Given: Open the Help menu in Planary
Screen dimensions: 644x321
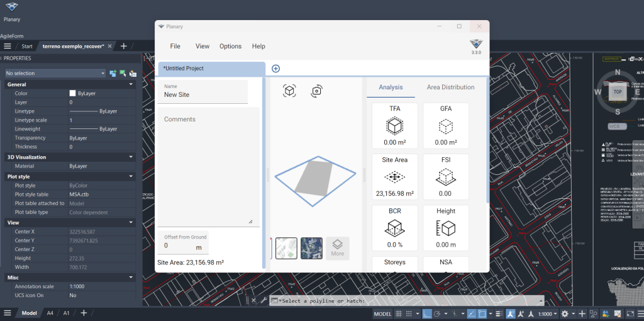Looking at the screenshot, I should tap(258, 46).
